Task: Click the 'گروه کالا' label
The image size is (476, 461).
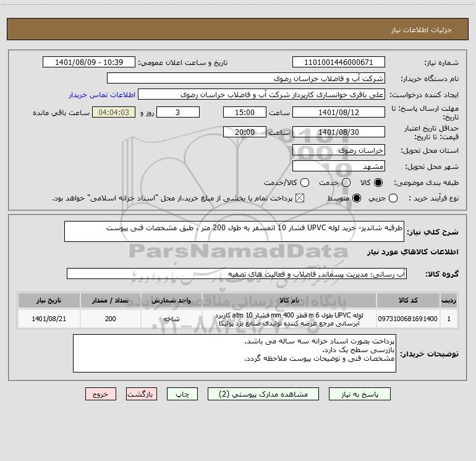Action: coord(442,274)
